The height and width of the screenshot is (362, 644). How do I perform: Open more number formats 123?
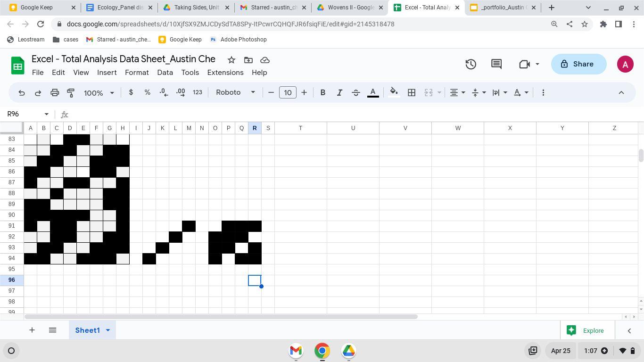click(x=198, y=92)
